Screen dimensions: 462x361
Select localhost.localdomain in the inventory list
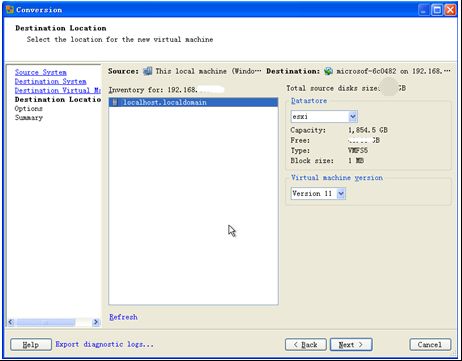[193, 102]
